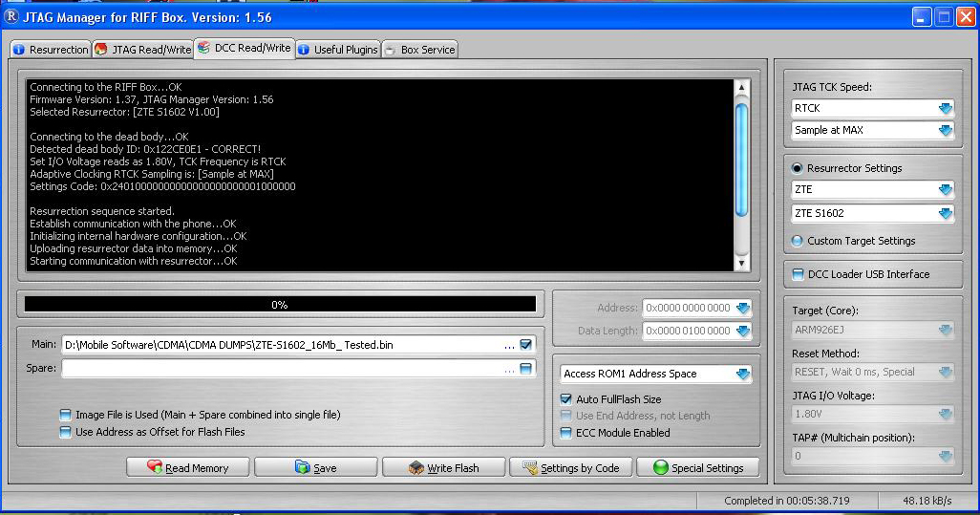Viewport: 980px width, 515px height.
Task: Check Image File is Used option
Action: pyautogui.click(x=65, y=415)
